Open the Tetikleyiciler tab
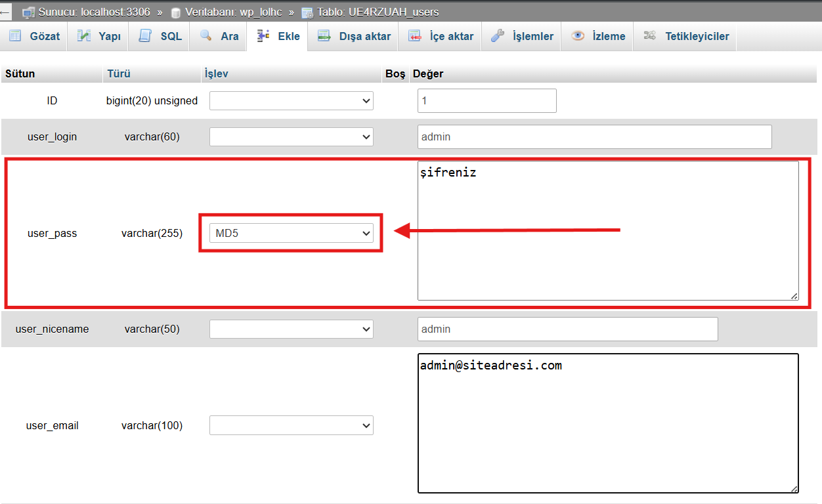Screen dimensions: 822x504 click(x=696, y=37)
